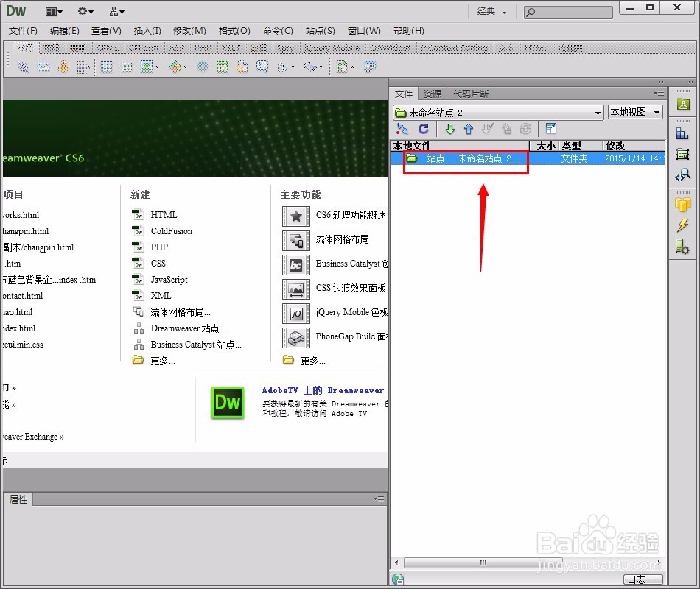700x589 pixels.
Task: Create new JavaScript document
Action: click(169, 279)
